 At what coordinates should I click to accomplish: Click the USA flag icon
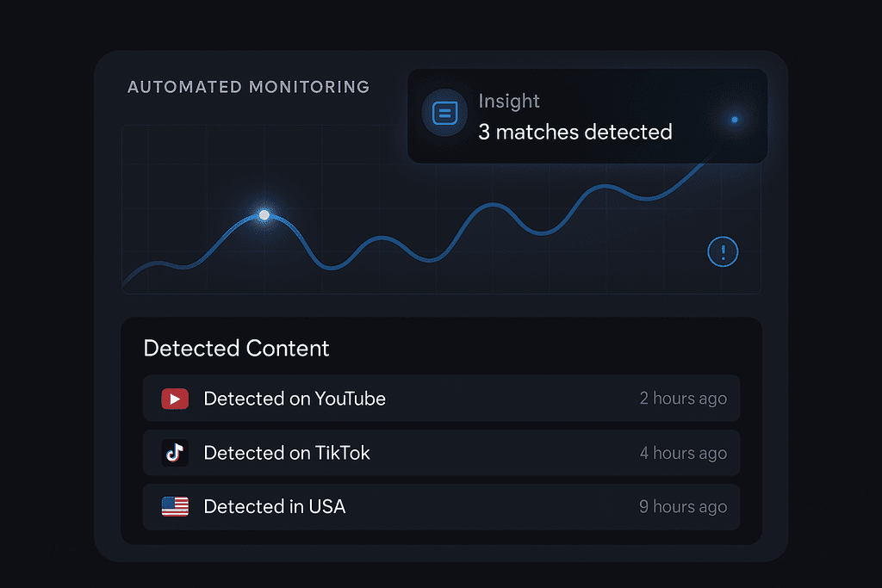(x=175, y=506)
